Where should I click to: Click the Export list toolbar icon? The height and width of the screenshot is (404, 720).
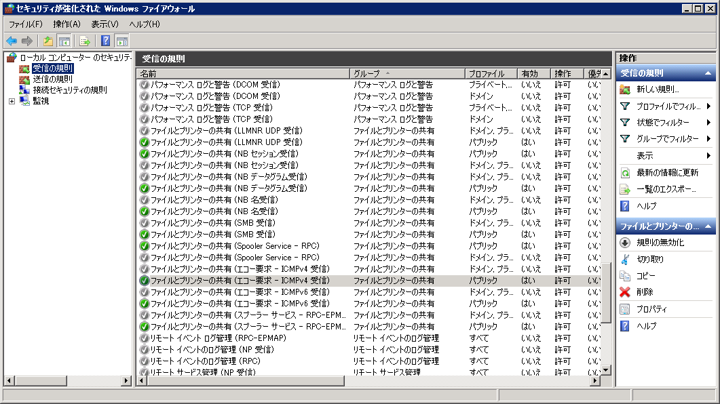(x=84, y=41)
